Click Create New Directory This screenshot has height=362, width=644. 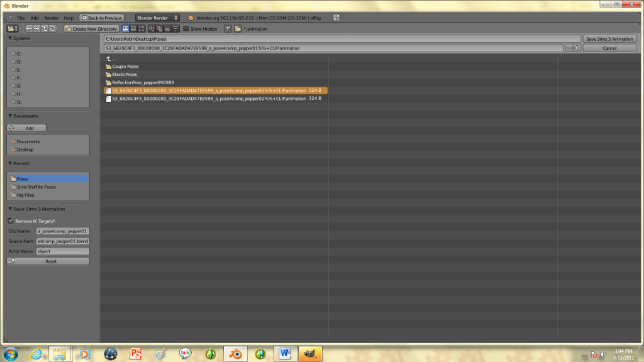pos(91,29)
